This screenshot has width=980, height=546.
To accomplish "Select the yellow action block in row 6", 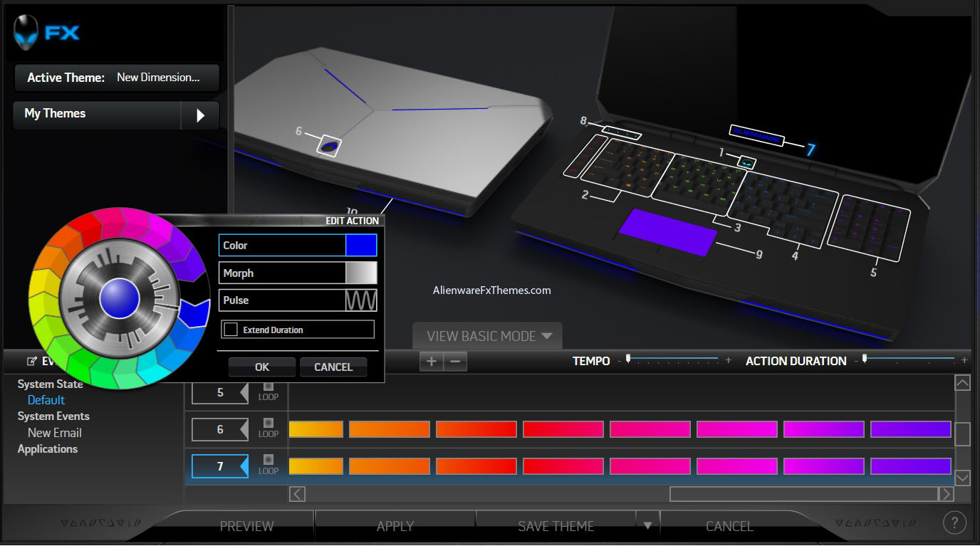I will (x=316, y=429).
